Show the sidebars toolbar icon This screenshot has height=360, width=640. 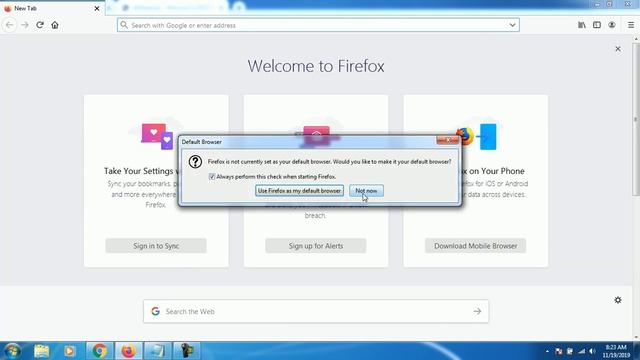[x=597, y=25]
